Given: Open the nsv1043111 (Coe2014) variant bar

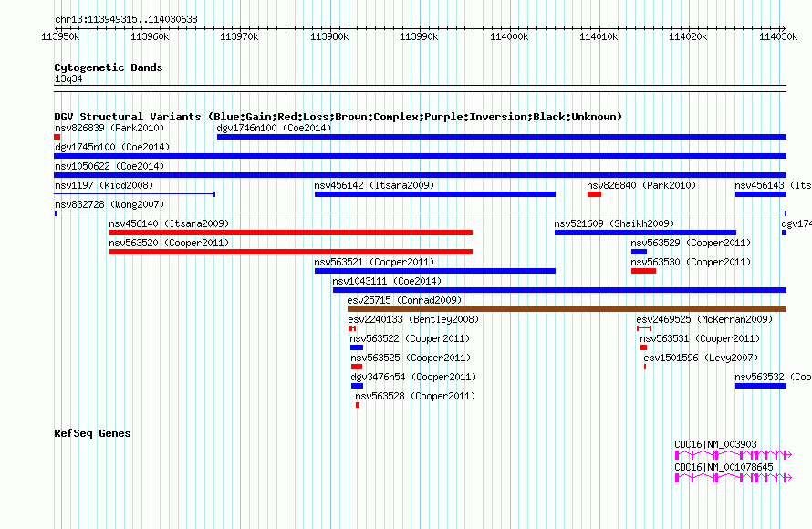Looking at the screenshot, I should tap(559, 290).
